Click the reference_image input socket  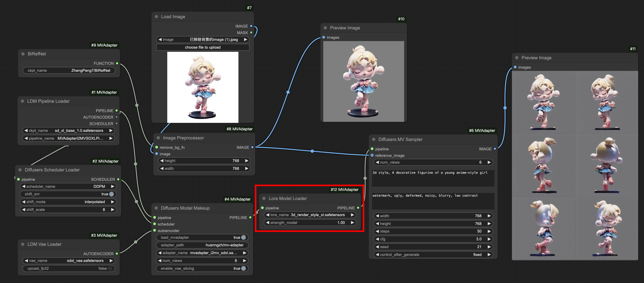[x=372, y=155]
